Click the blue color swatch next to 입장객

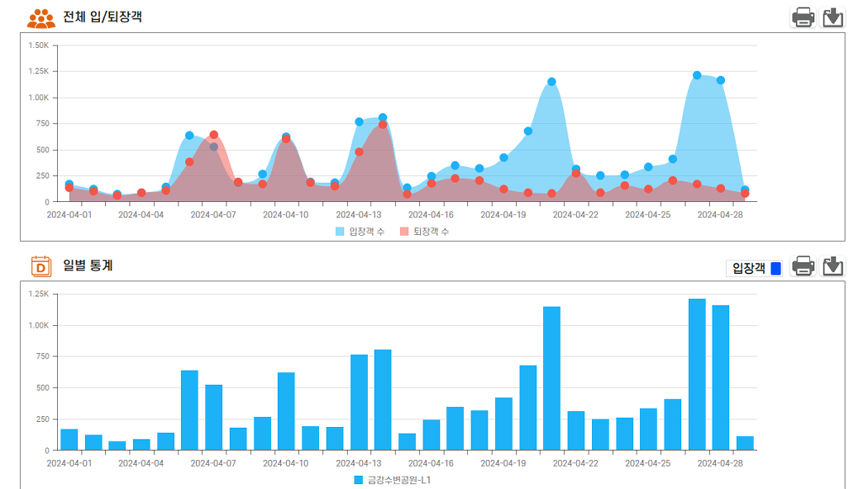pos(775,268)
